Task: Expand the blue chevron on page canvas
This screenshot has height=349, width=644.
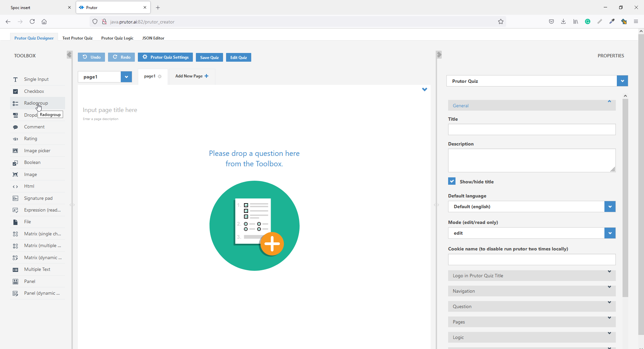Action: (425, 90)
